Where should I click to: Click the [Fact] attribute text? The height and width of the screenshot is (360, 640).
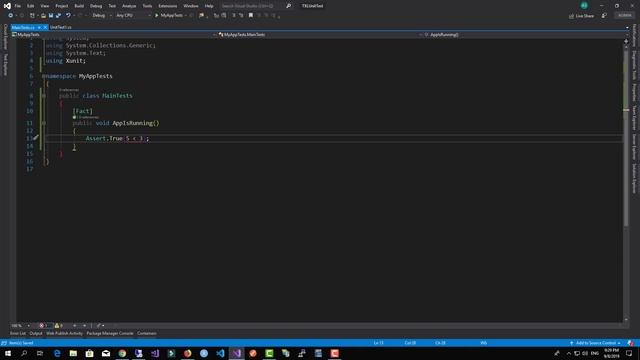82,111
